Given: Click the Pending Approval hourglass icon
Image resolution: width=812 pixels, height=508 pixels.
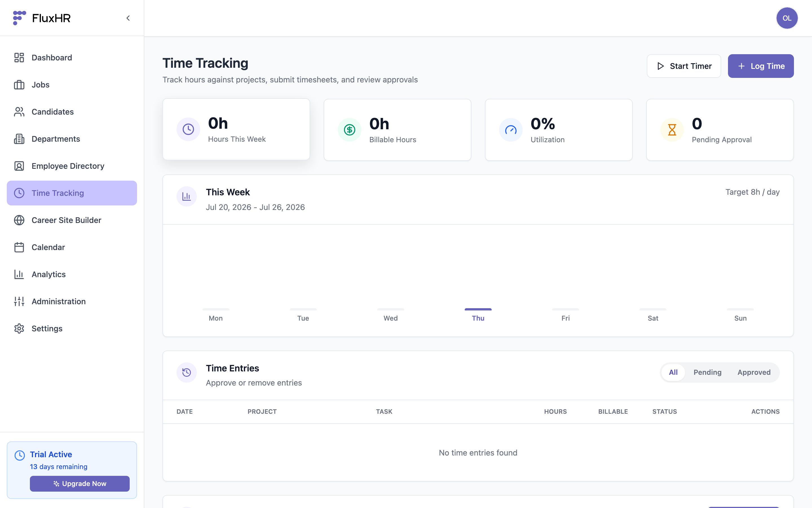Looking at the screenshot, I should pos(672,130).
